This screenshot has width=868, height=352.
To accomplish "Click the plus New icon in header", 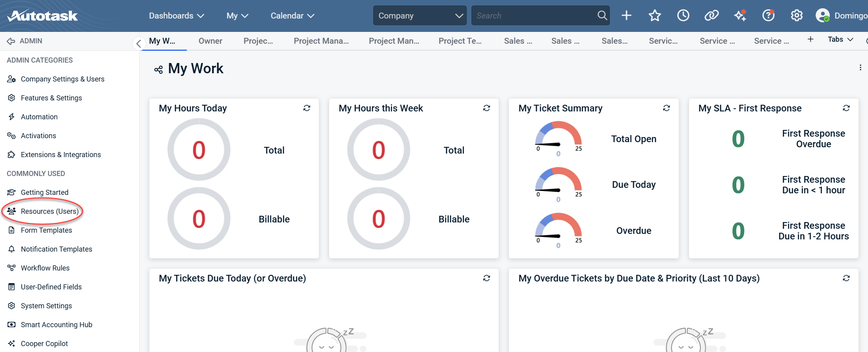I will point(626,16).
